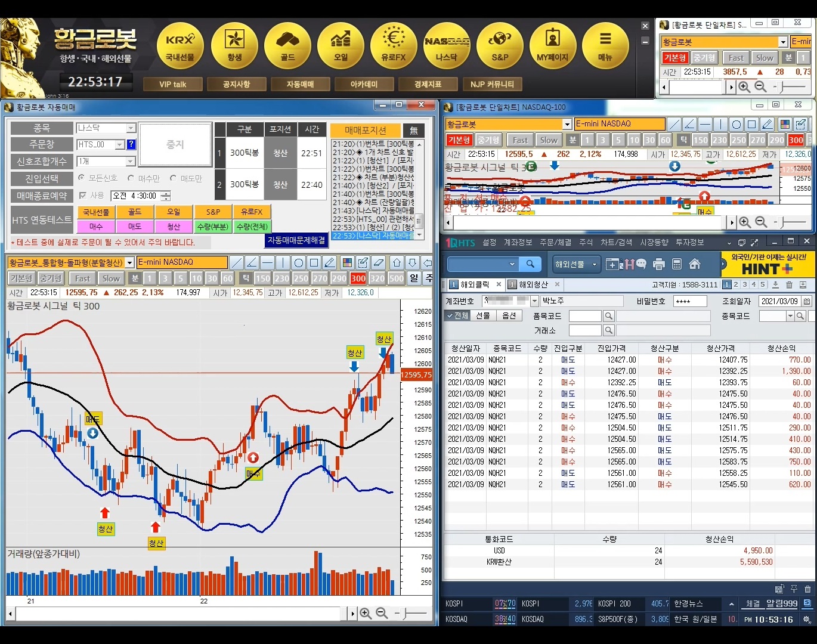Screen dimensions: 817x644
Task: Expand the 1QHTS menu chevron near window controls
Action: tap(729, 243)
